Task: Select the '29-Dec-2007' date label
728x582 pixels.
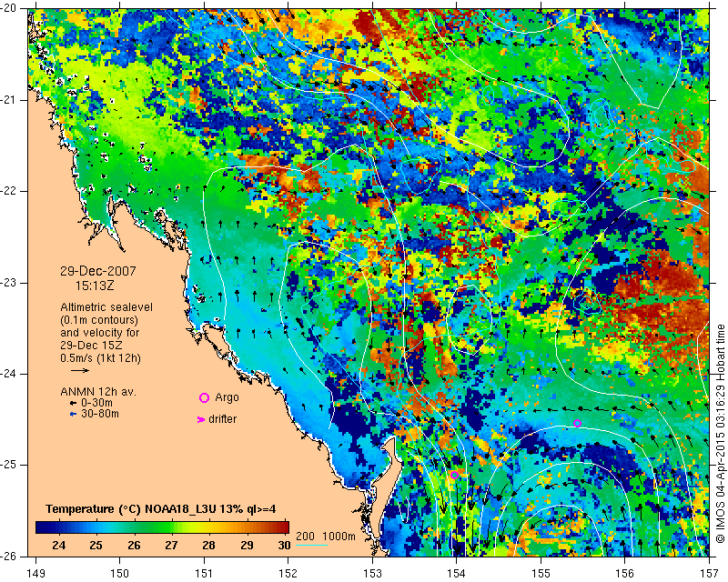Action: coord(98,271)
